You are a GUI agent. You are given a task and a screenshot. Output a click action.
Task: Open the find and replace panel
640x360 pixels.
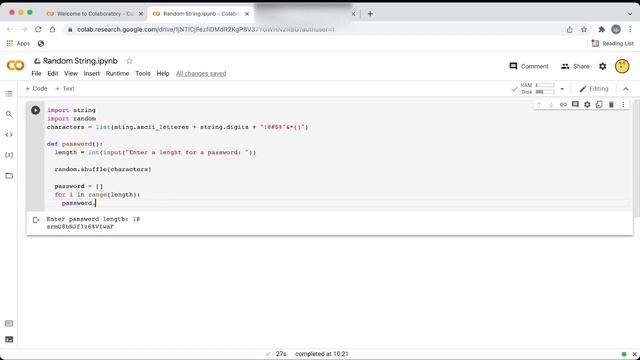tap(9, 114)
